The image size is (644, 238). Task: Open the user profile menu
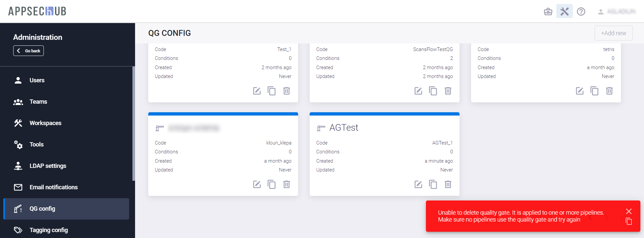616,12
